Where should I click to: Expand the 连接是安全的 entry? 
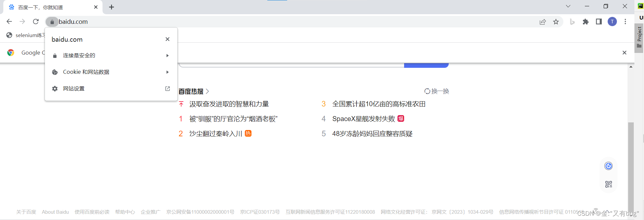click(111, 56)
